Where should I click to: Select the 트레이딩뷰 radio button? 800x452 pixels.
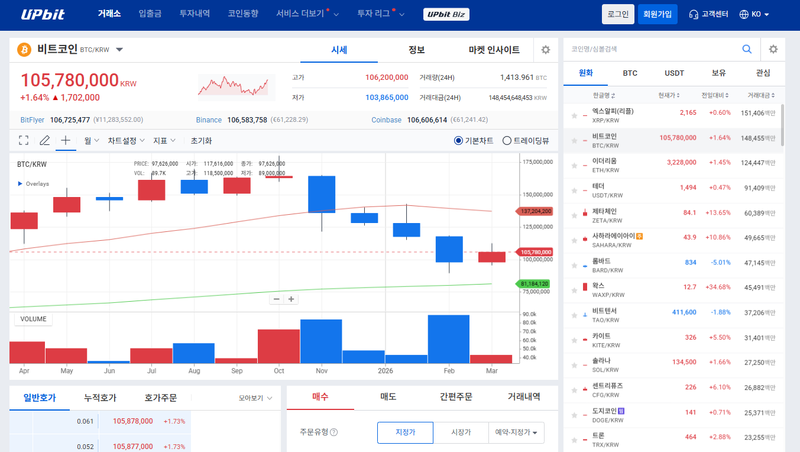click(507, 141)
